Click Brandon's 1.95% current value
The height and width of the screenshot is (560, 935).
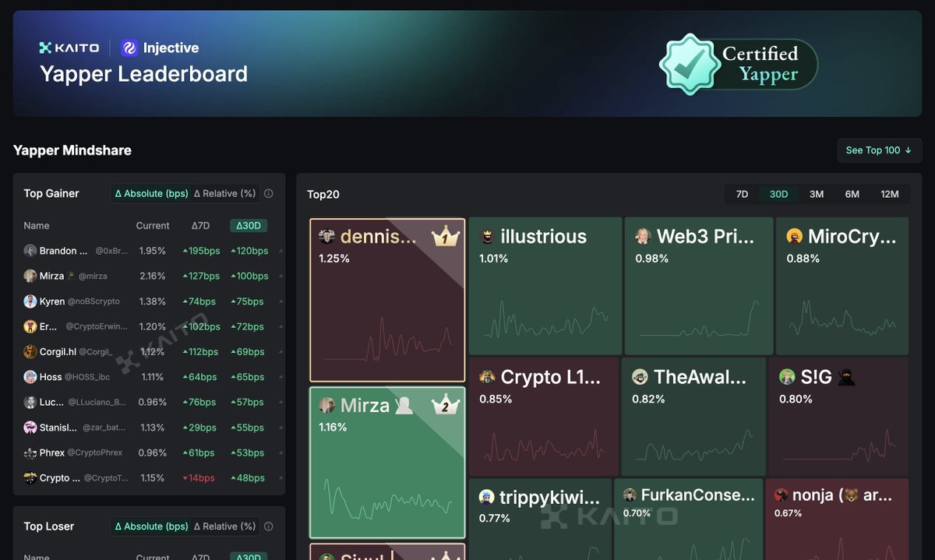pos(152,251)
